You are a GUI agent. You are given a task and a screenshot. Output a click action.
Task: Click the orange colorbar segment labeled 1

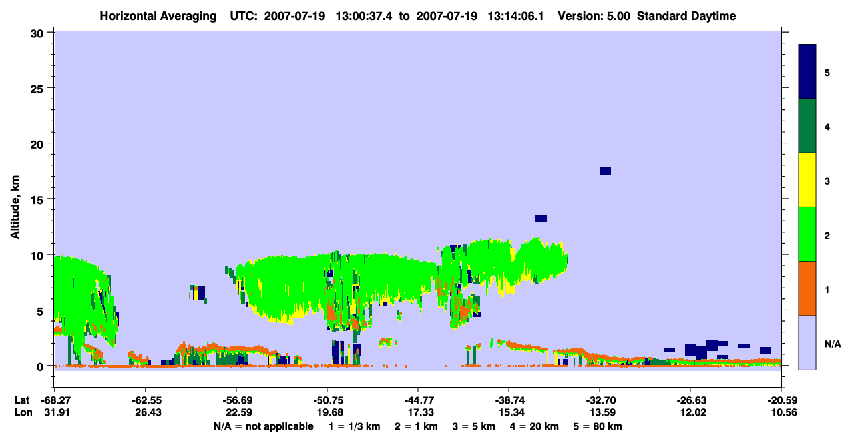pyautogui.click(x=807, y=288)
